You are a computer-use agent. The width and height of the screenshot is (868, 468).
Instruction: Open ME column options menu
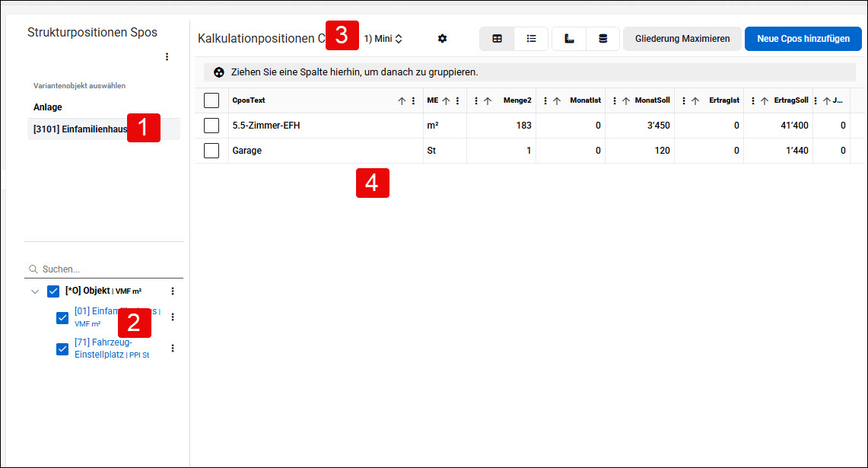pyautogui.click(x=457, y=100)
